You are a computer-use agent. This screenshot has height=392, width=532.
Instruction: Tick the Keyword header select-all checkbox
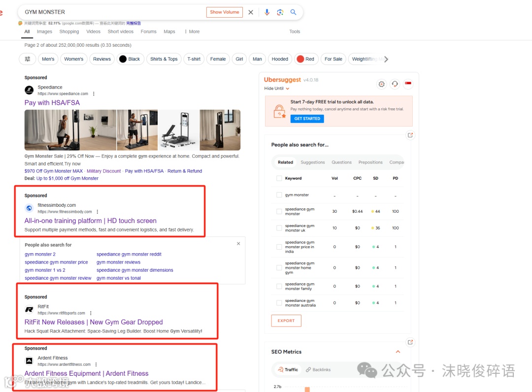tap(279, 178)
